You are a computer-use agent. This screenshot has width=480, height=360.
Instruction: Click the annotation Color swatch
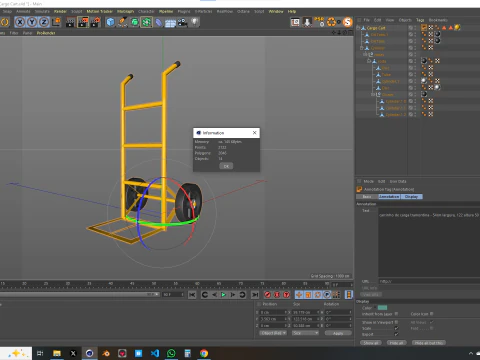(382, 308)
